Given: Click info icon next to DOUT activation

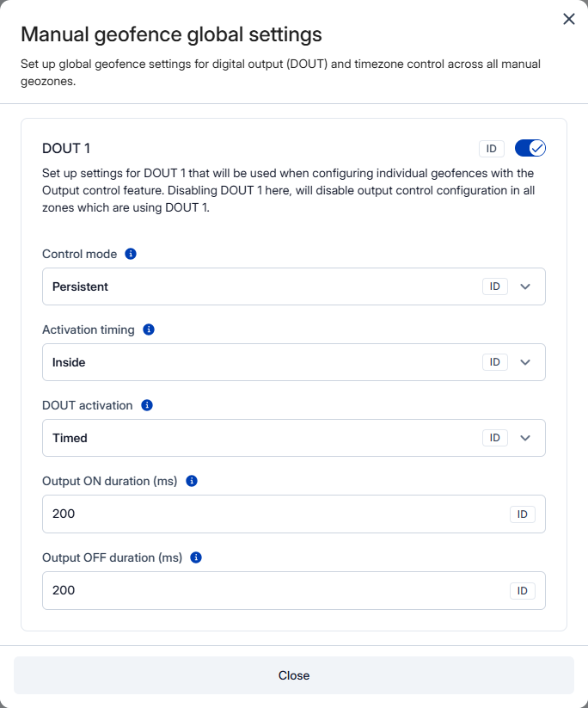Looking at the screenshot, I should tap(147, 405).
